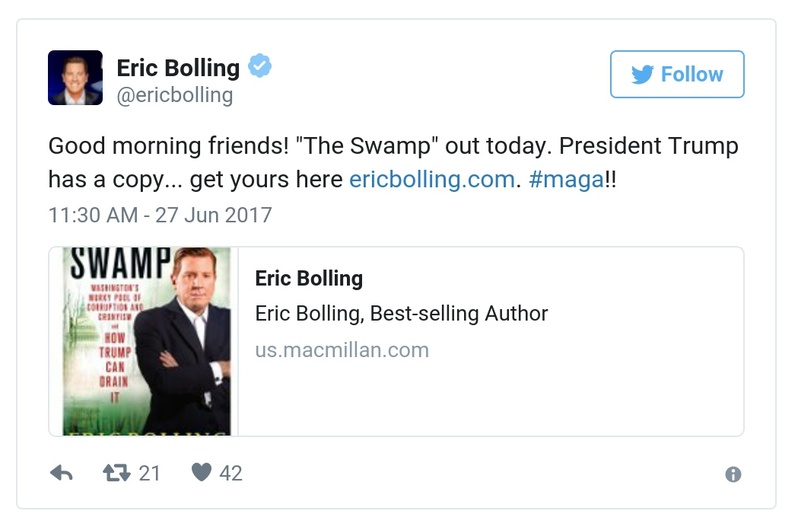Click the tweet body text

(392, 147)
